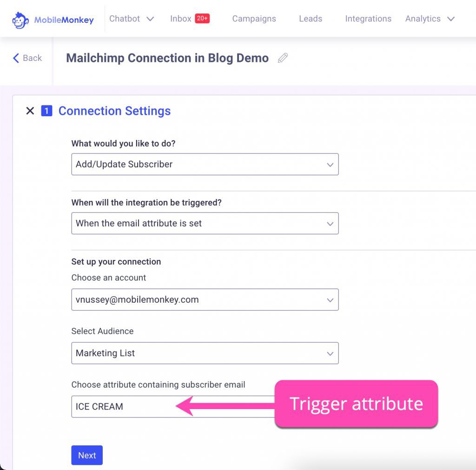Open the Marketing List audience dropdown
Screen dimensions: 476x470
(205, 353)
